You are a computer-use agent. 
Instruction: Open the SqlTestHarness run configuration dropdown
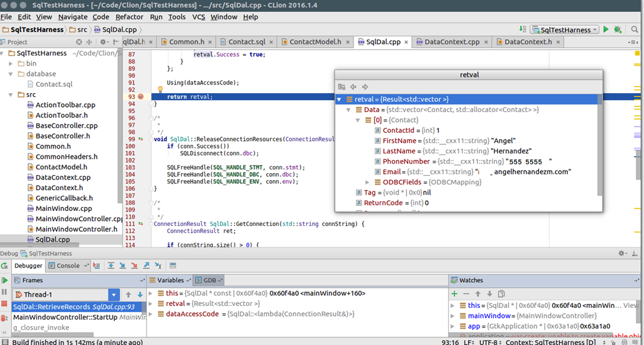564,30
